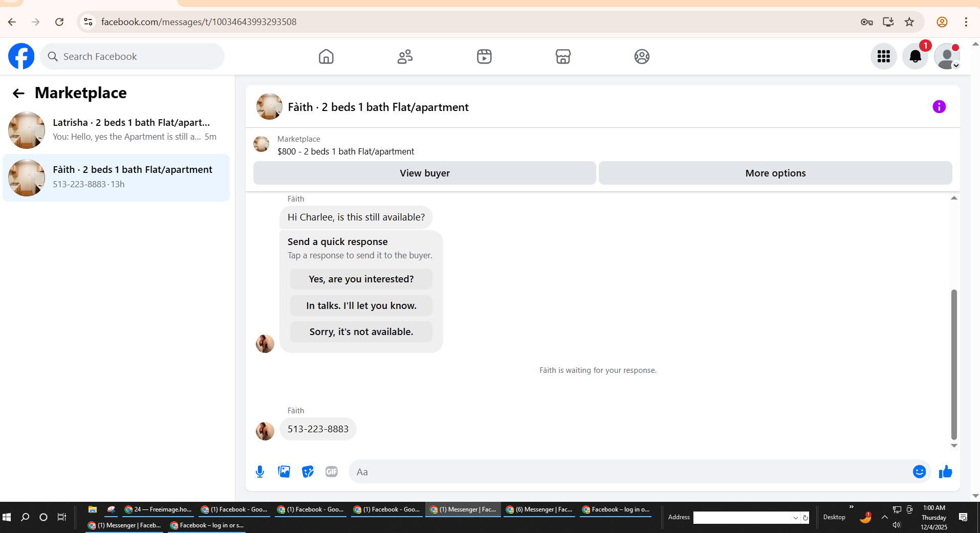This screenshot has height=533, width=980.
Task: Switch to the '(6) Messenger | Fac...' taskbar window
Action: [x=539, y=509]
